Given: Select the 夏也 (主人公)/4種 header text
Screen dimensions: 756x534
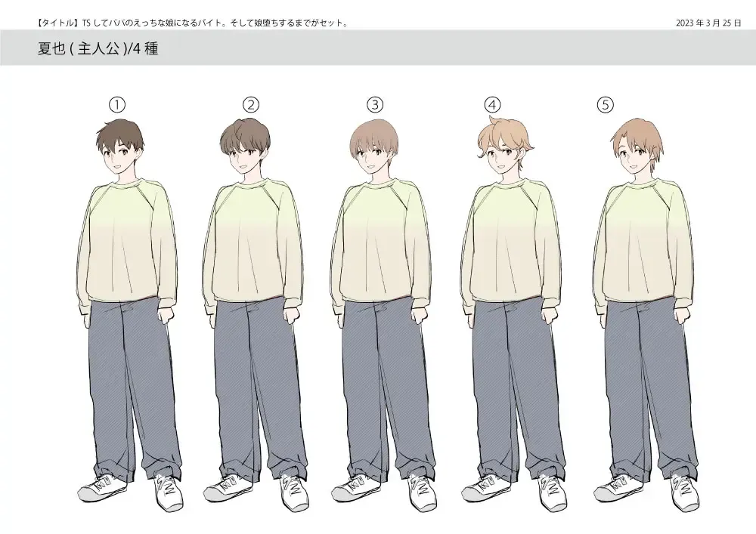Looking at the screenshot, I should (98, 50).
